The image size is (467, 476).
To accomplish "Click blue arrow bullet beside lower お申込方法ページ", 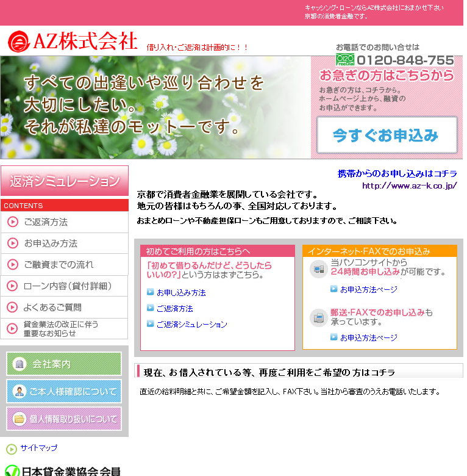I will [334, 337].
